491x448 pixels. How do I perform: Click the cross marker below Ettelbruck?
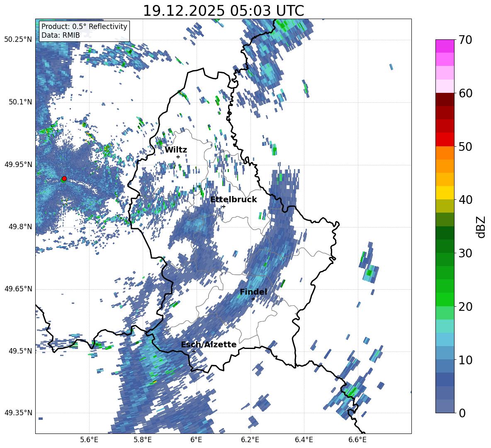point(224,206)
